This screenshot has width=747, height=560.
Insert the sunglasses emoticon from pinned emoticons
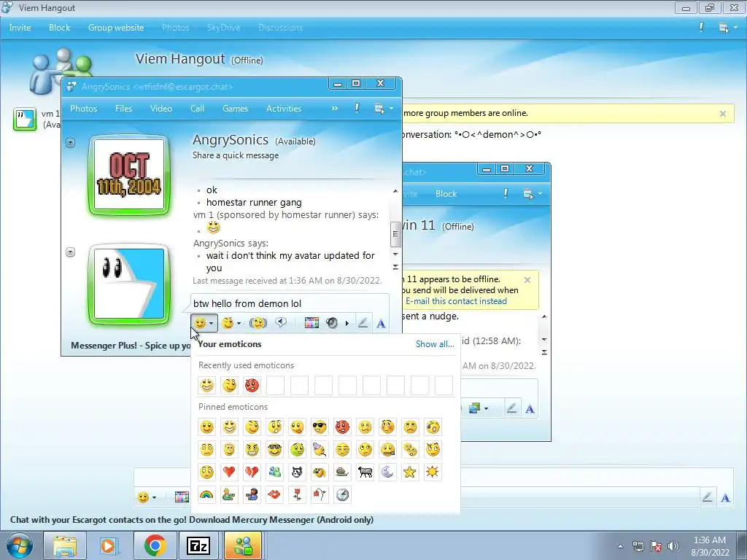tap(320, 427)
